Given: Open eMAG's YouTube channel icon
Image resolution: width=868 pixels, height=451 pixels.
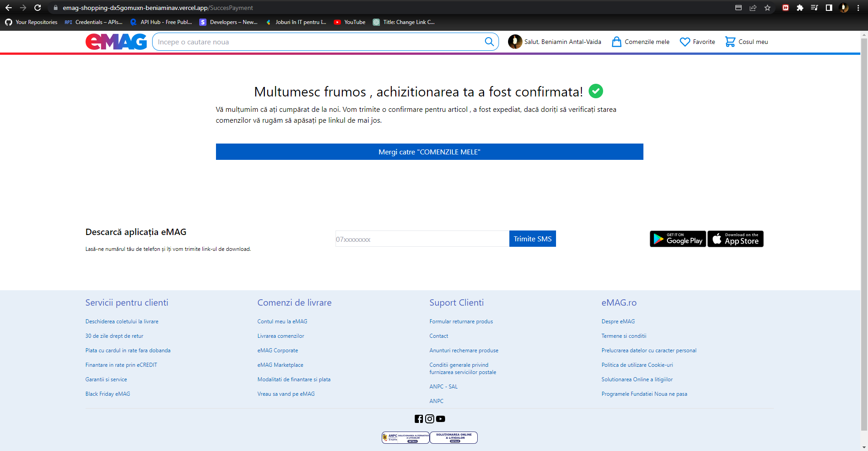Looking at the screenshot, I should pos(440,419).
